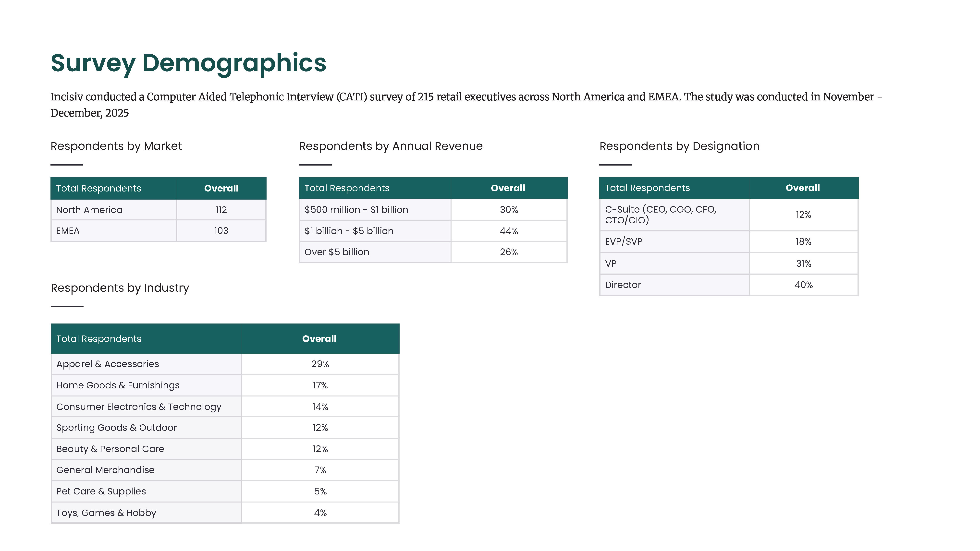
Task: Select the Respondents by Market heading
Action: pos(116,146)
